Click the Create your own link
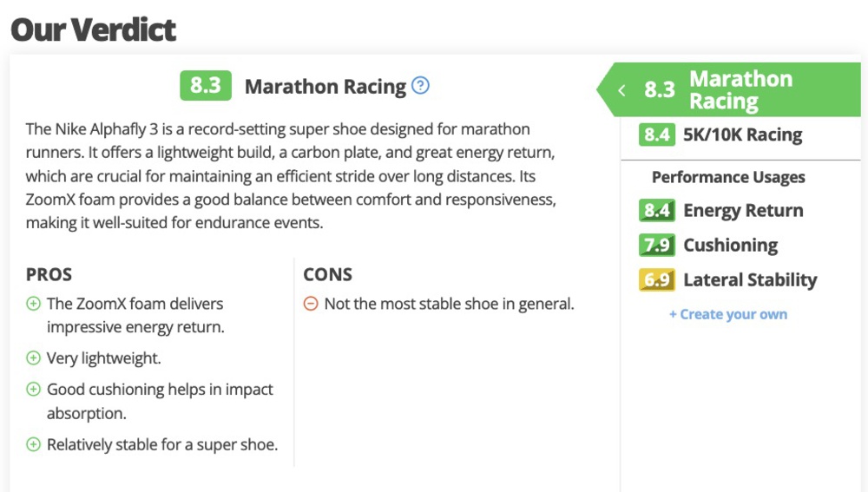 pyautogui.click(x=728, y=314)
